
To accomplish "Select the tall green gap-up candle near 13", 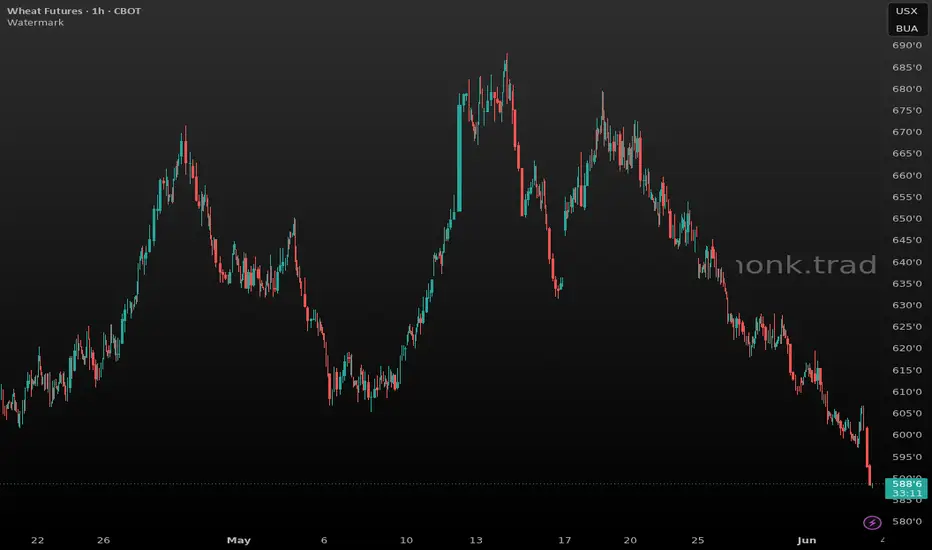I will pyautogui.click(x=459, y=158).
